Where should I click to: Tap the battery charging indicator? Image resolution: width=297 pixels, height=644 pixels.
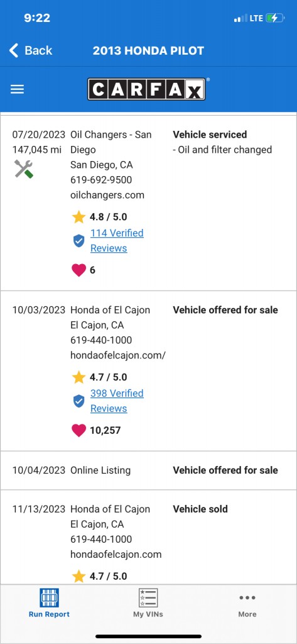274,18
